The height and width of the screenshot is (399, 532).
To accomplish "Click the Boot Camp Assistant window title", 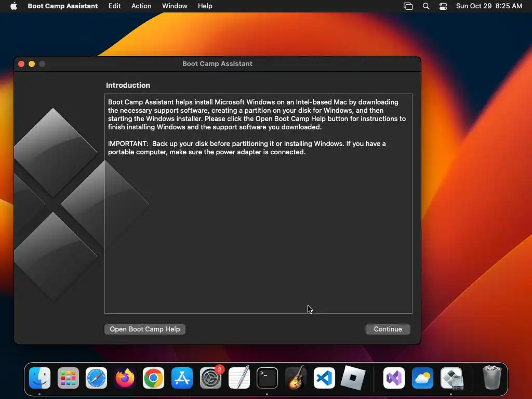I will click(x=217, y=64).
